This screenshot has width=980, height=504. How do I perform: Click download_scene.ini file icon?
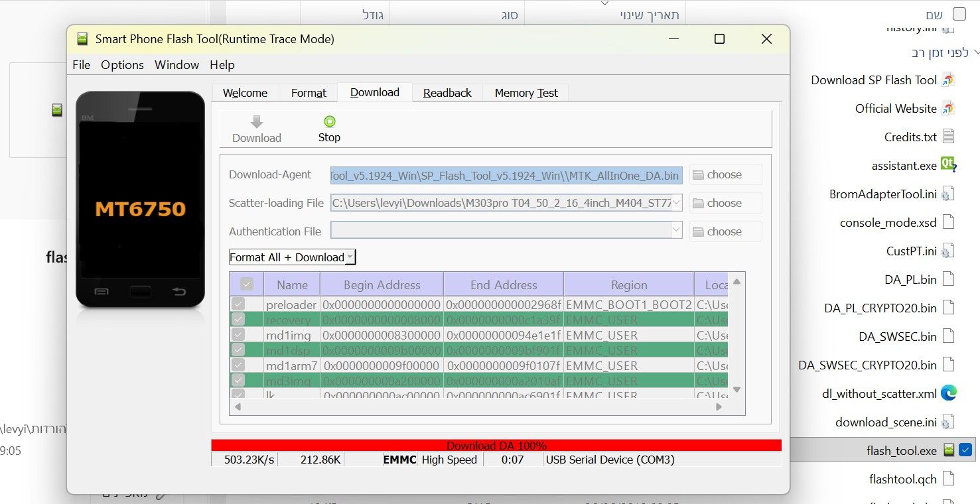(x=948, y=422)
